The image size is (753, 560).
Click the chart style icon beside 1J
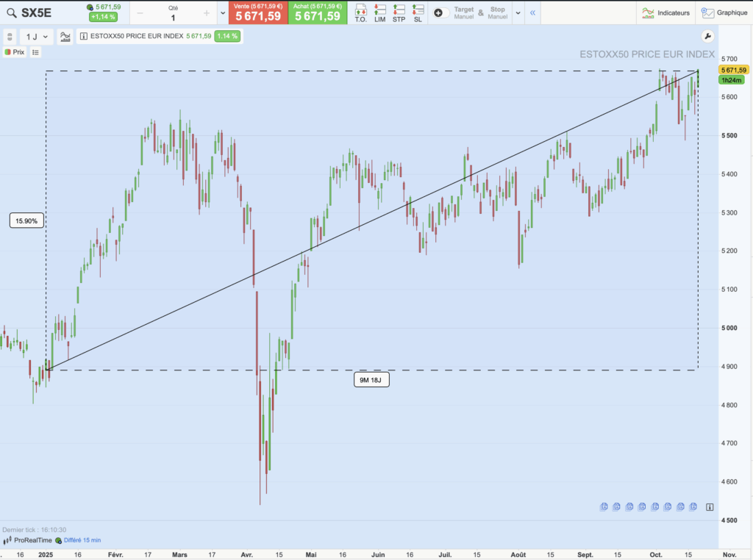65,36
